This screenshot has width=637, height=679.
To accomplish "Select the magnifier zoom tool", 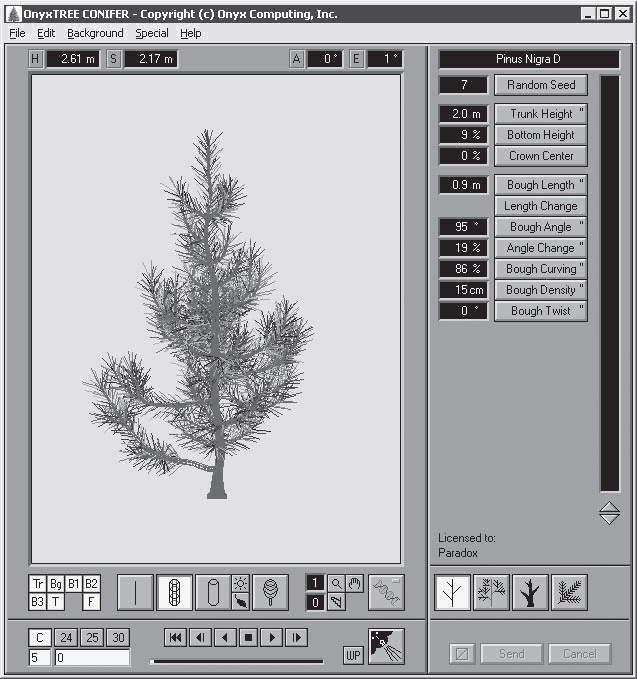I will pos(336,583).
